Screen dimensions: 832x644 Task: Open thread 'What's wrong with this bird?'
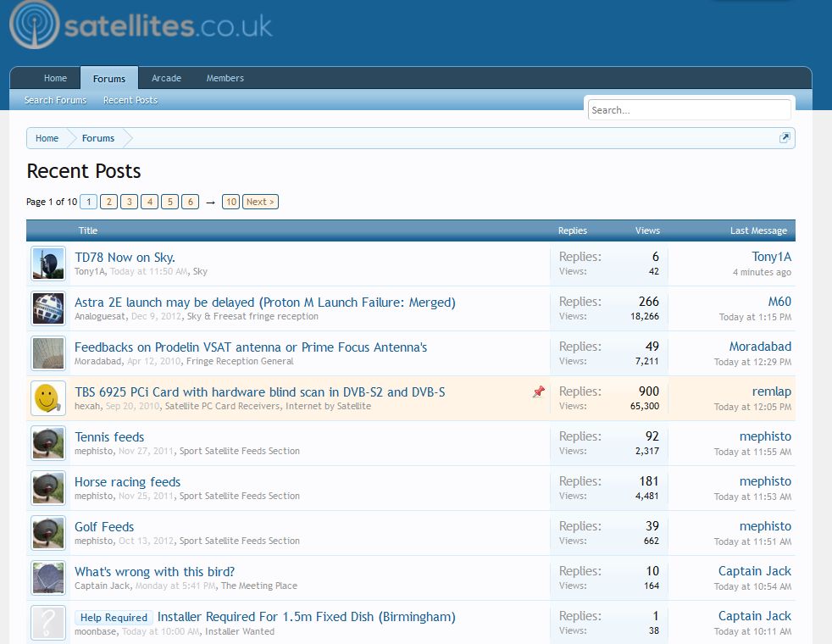pos(154,572)
